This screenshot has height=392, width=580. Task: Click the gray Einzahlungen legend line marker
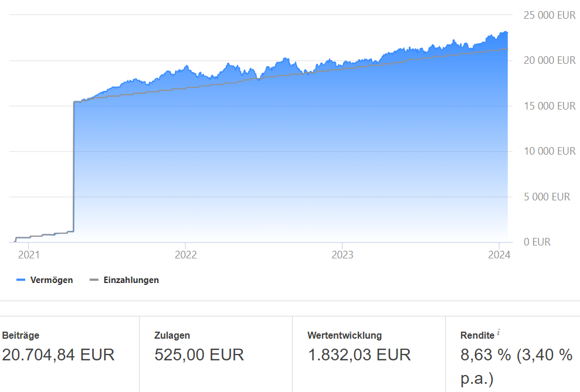click(94, 280)
